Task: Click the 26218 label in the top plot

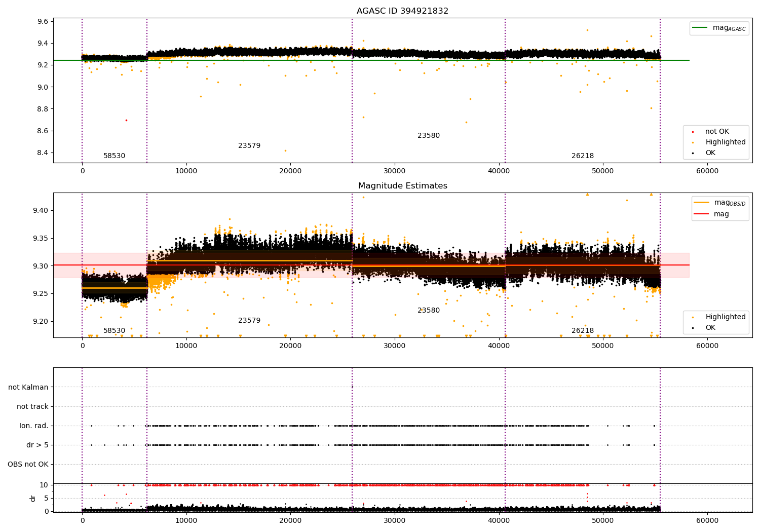Action: click(583, 156)
